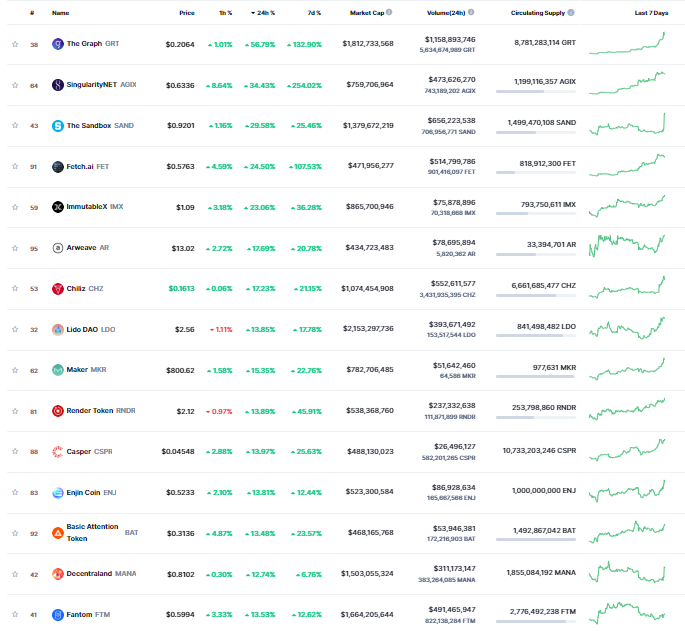
Task: Add Fetch.ai to watchlist star
Action: 15,166
